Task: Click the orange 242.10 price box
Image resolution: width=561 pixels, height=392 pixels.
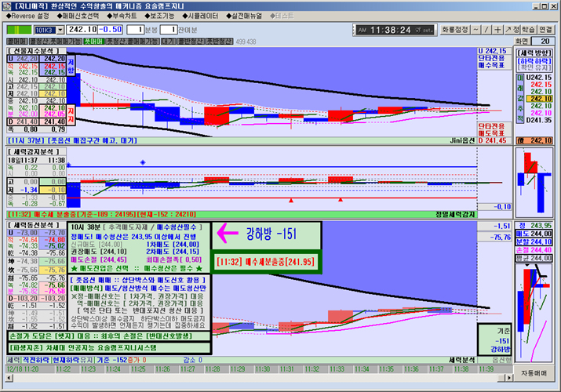Action: [534, 141]
